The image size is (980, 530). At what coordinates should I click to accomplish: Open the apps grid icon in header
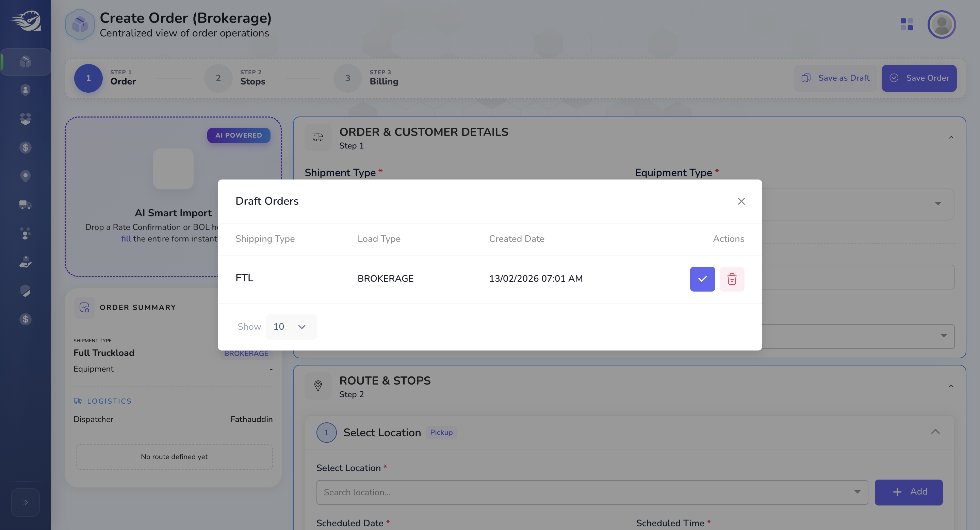[x=906, y=25]
